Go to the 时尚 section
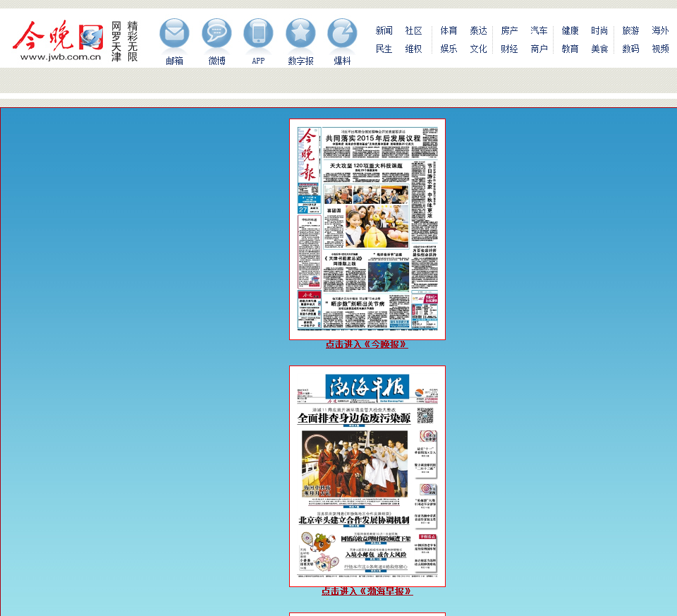 click(x=599, y=30)
